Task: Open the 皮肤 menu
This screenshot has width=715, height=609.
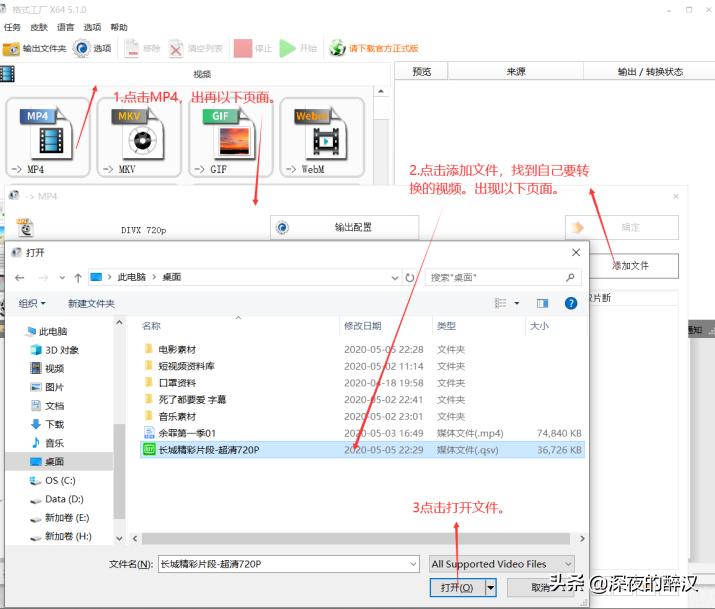Action: pyautogui.click(x=39, y=27)
